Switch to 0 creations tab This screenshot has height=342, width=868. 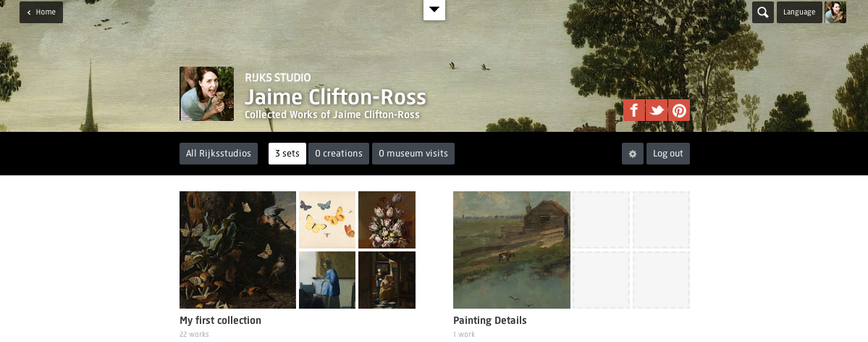(x=339, y=154)
